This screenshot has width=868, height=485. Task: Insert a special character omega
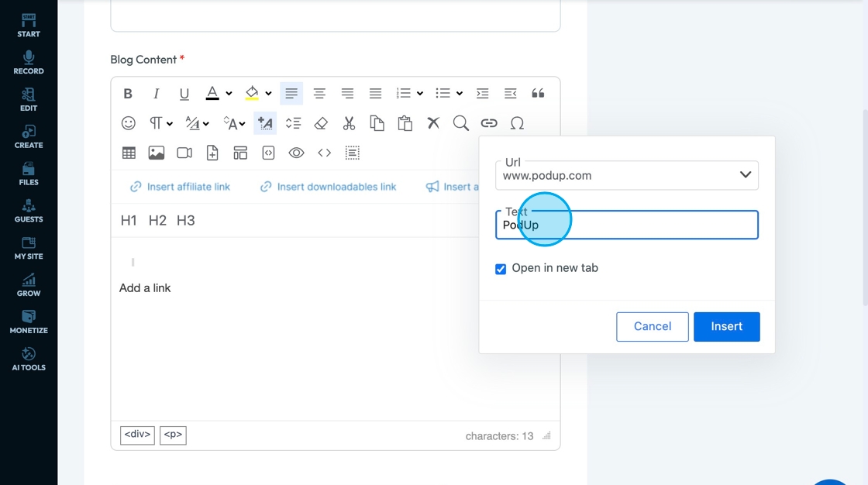pos(517,123)
